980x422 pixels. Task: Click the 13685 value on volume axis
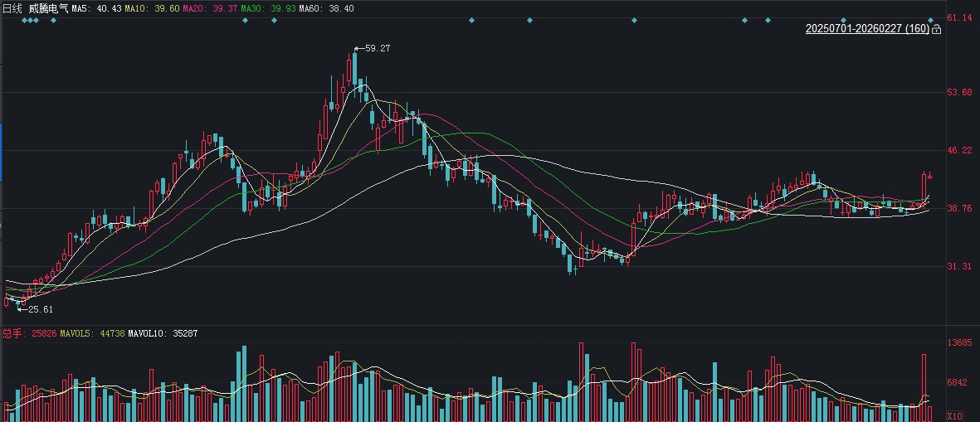coord(959,343)
